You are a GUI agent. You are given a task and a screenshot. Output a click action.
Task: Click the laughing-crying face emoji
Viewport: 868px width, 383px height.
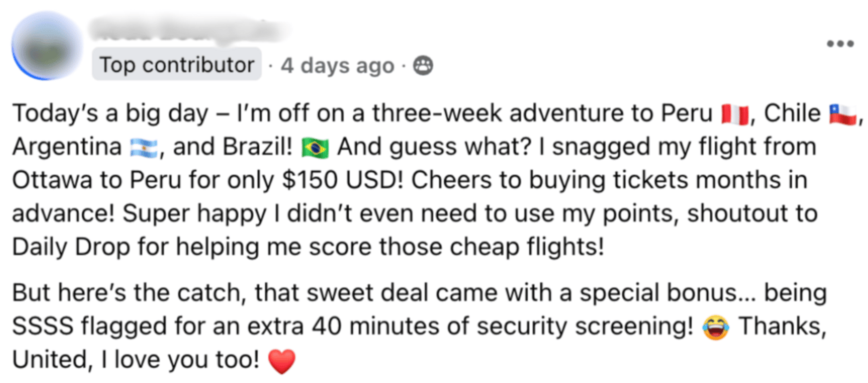716,327
